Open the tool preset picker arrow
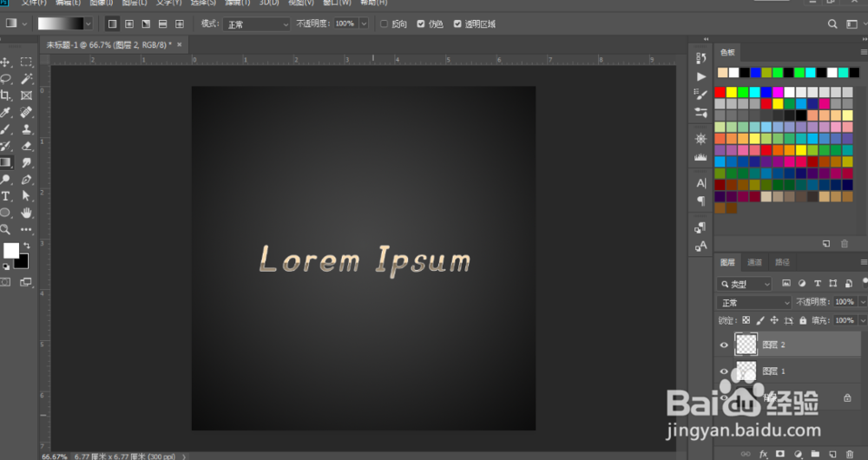The width and height of the screenshot is (868, 460). (23, 23)
